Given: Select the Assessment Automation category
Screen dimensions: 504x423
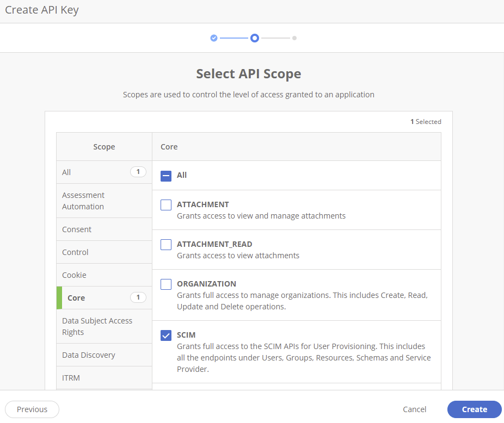Looking at the screenshot, I should pyautogui.click(x=83, y=201).
